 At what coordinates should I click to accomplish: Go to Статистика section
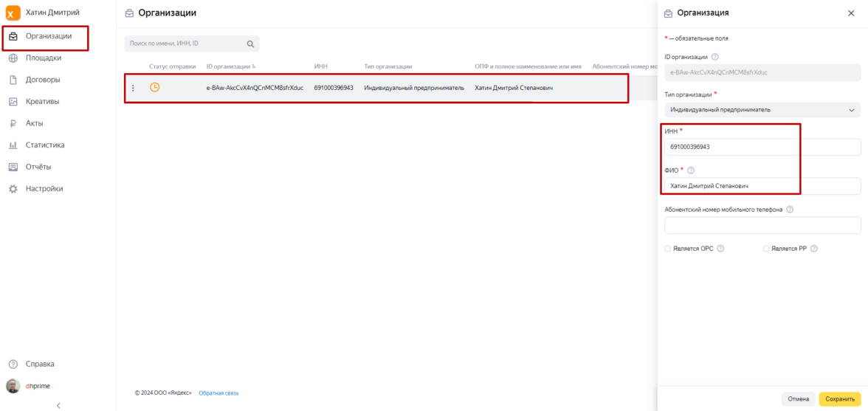[45, 145]
